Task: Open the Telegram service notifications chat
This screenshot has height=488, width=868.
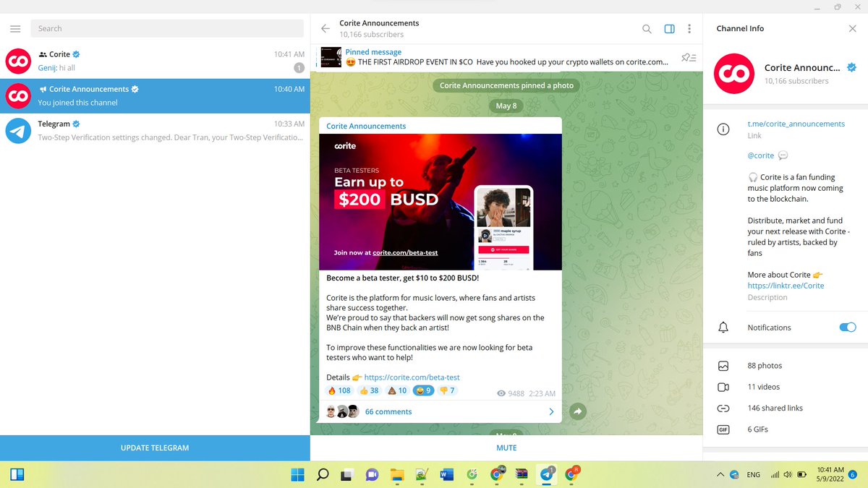Action: click(x=155, y=131)
